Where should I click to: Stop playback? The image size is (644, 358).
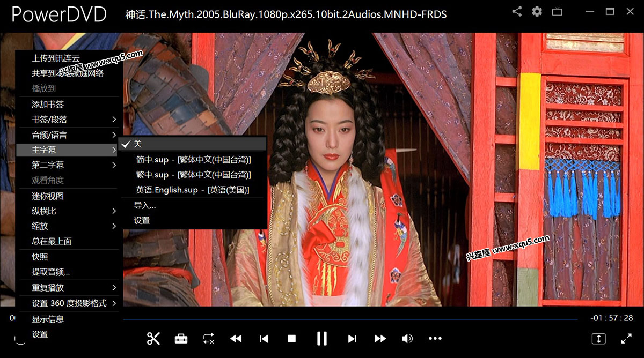(x=292, y=338)
